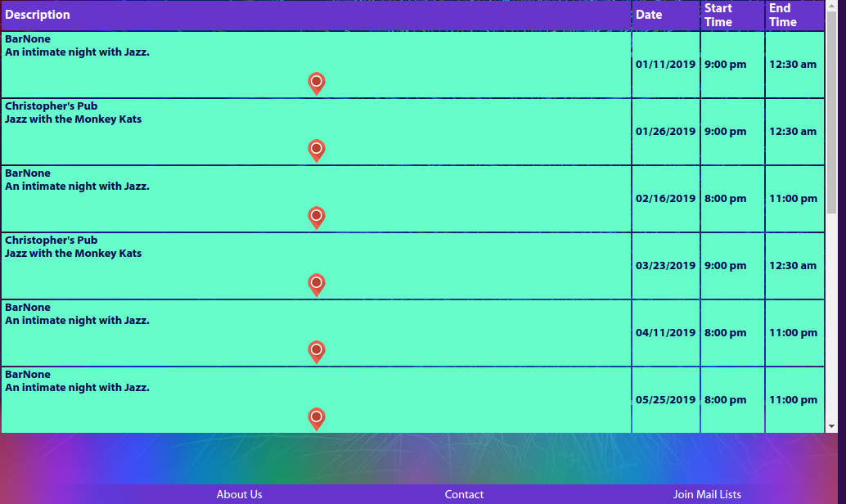Click the Join Mail Lists link

(x=707, y=494)
